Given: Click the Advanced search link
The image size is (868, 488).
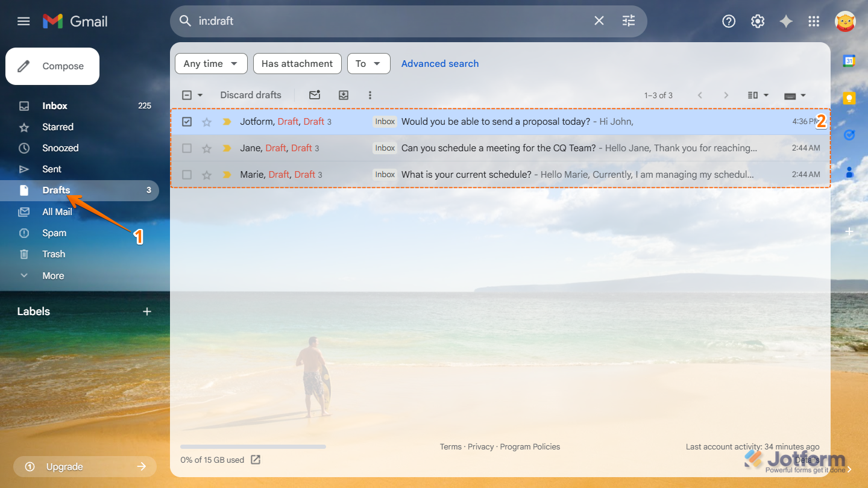Looking at the screenshot, I should 440,64.
